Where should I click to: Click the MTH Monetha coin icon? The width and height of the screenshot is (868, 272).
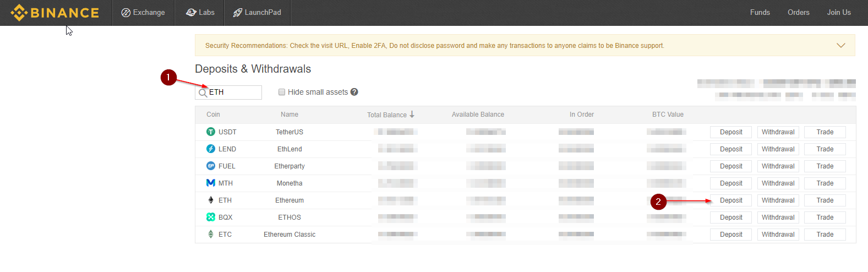211,183
